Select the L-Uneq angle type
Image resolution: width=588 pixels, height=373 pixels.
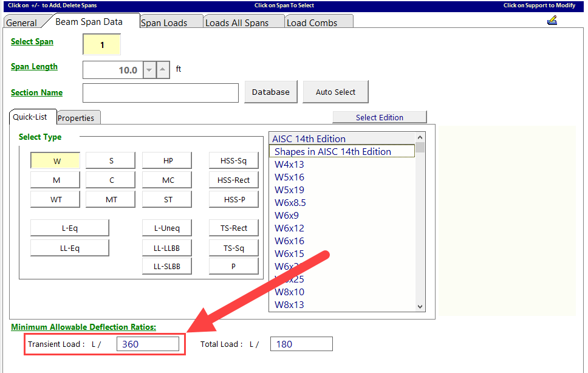point(167,228)
